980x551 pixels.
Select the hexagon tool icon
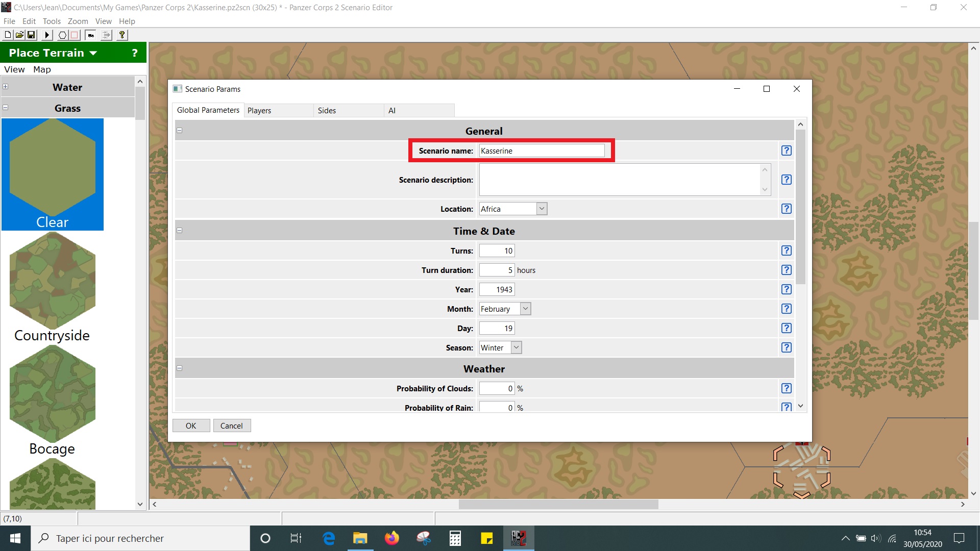pos(62,35)
